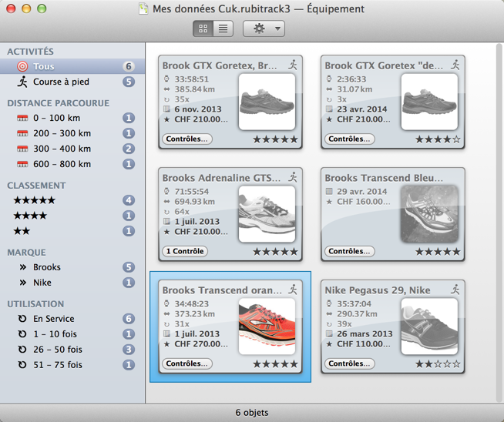Click shoe thumbnail of Brook GTX Goretex "de...
This screenshot has width=504, height=422.
pos(429,102)
